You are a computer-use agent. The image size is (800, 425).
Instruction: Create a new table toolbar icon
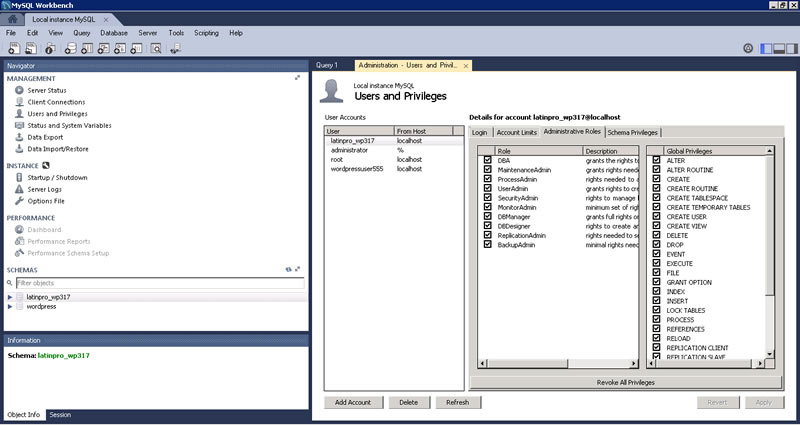[x=87, y=48]
